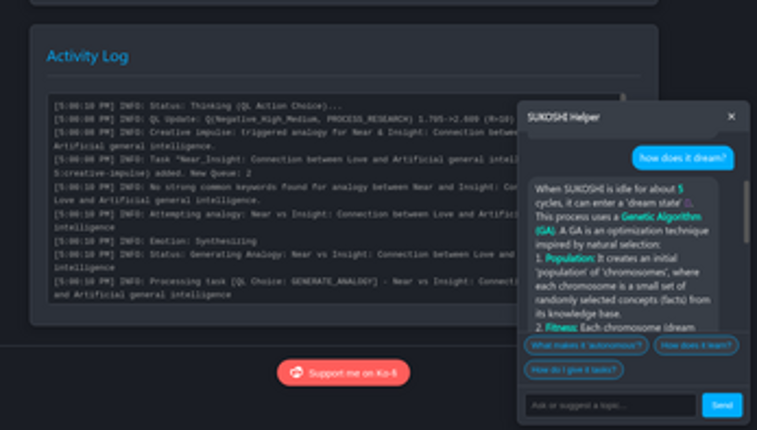Screen dimensions: 757x430
Task: Click the purple emoji after 'dream state'
Action: tap(687, 202)
